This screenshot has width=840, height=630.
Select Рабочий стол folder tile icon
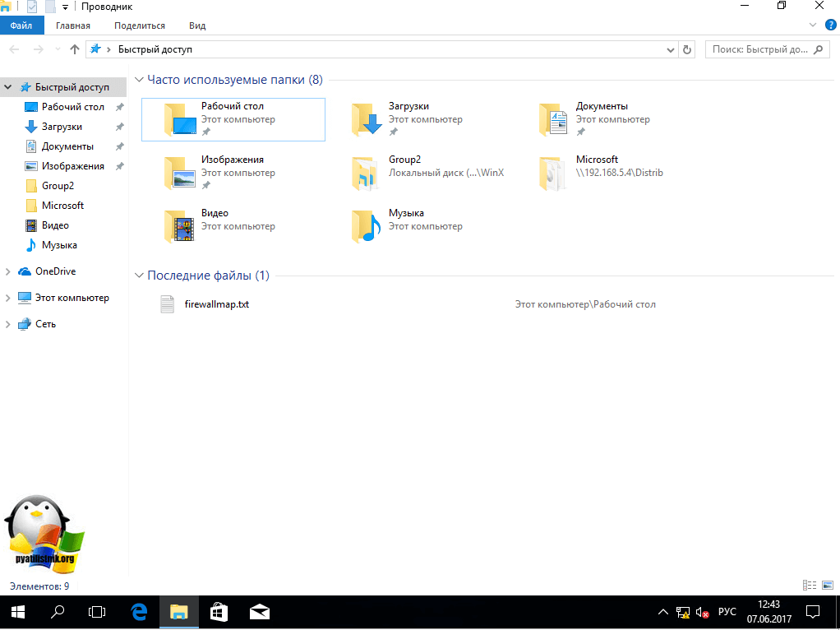pyautogui.click(x=180, y=119)
